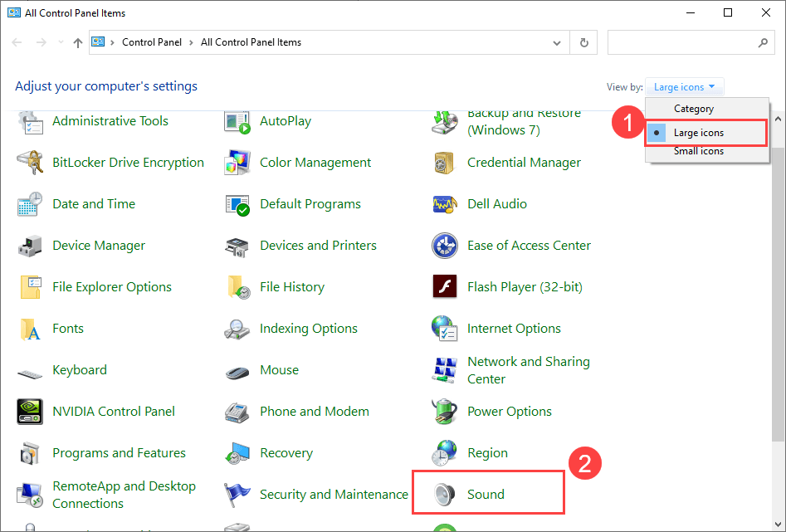Click the Control Panel breadcrumb in address bar

click(x=150, y=42)
